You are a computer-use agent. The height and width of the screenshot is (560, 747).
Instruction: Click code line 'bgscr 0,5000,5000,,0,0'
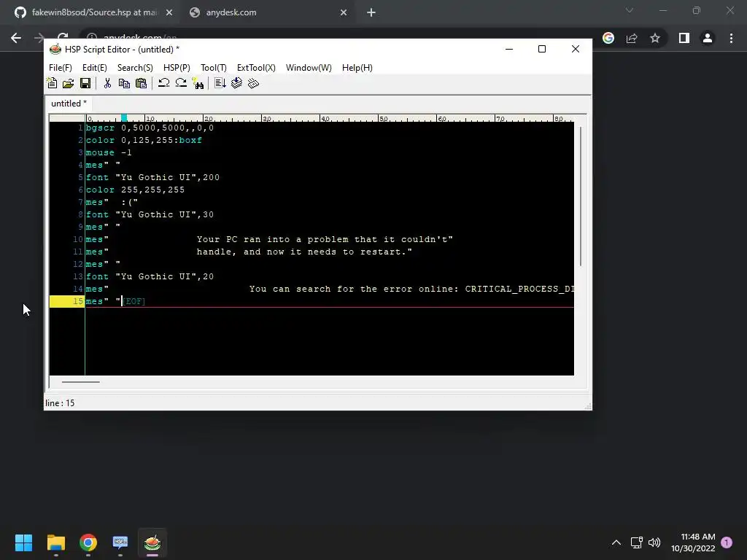pyautogui.click(x=150, y=128)
